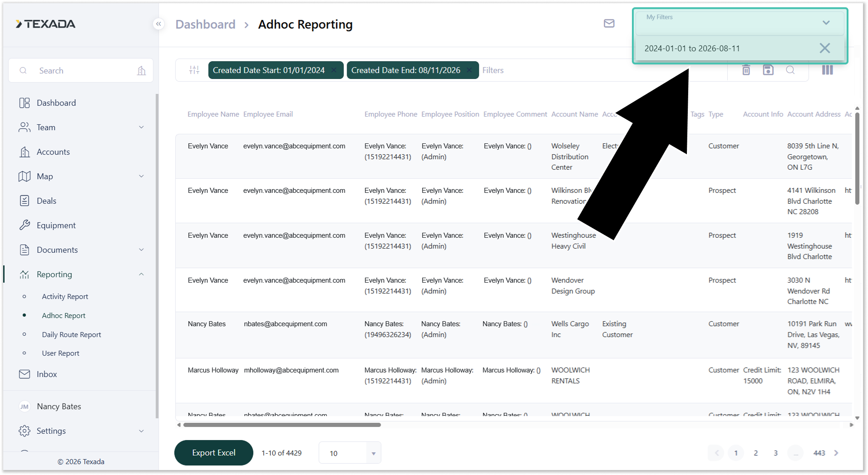Go to Dashboard breadcrumb
The image size is (868, 475).
click(205, 24)
